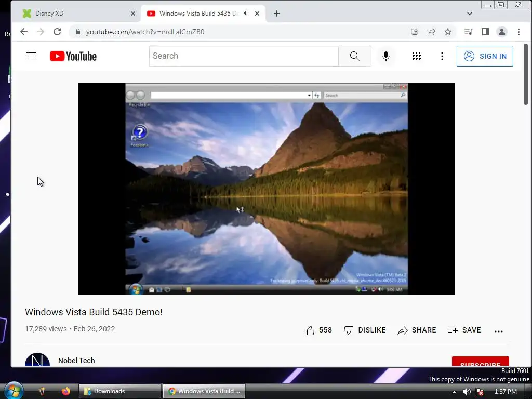Go to YouTube home via logo
Image resolution: width=532 pixels, height=399 pixels.
click(x=73, y=56)
